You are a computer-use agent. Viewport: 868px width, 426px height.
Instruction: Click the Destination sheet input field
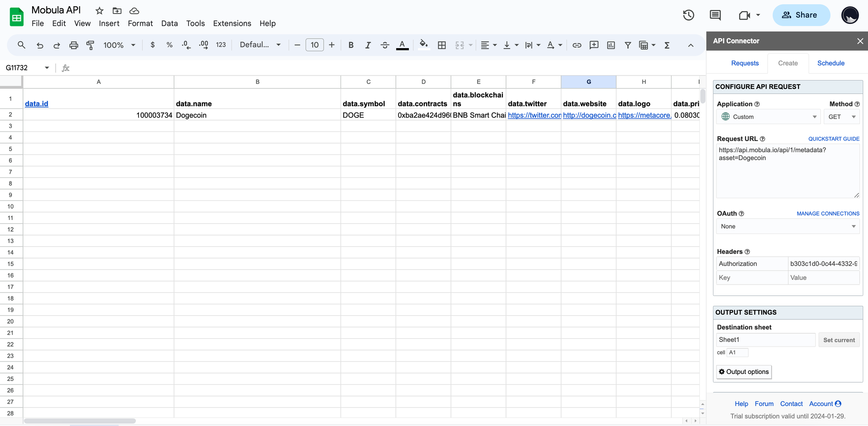coord(766,340)
